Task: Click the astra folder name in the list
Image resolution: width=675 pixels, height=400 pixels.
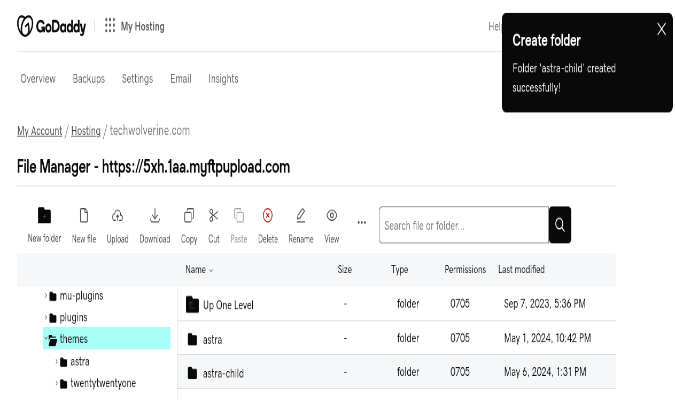Action: (213, 340)
